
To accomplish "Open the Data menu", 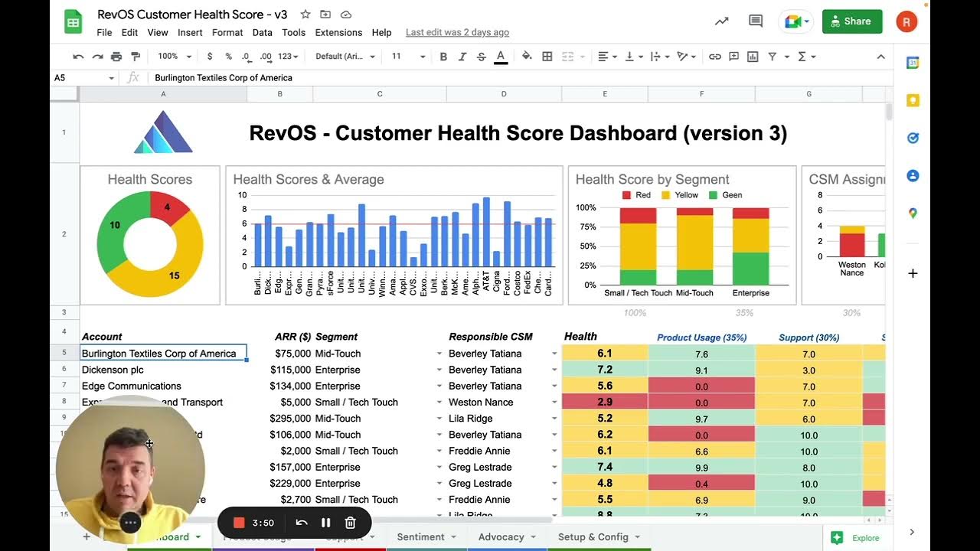I will point(262,32).
